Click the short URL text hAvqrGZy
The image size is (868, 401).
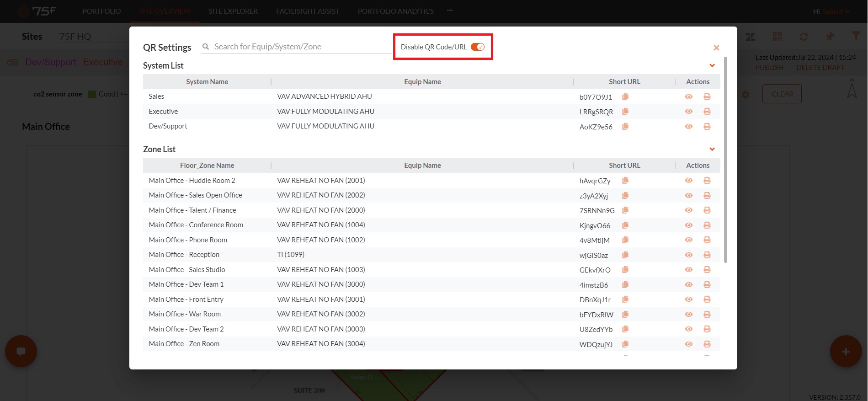pyautogui.click(x=595, y=181)
